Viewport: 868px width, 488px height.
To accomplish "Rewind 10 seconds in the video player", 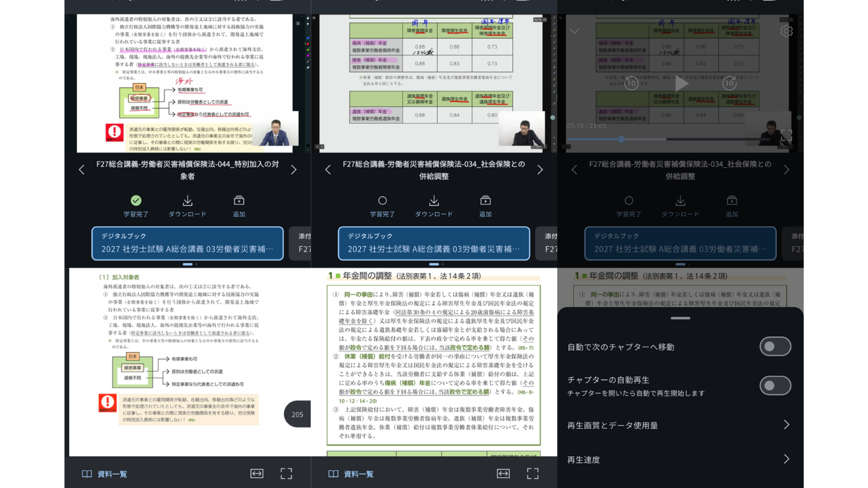I will pyautogui.click(x=631, y=83).
